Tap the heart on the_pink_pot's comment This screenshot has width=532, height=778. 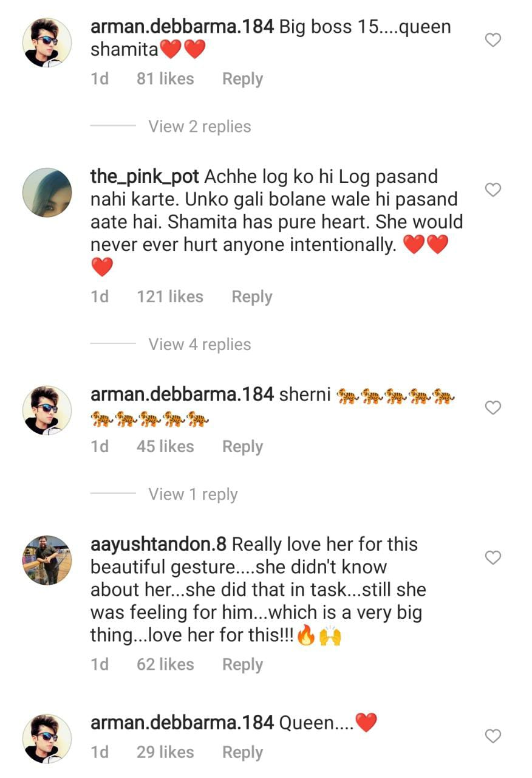click(x=493, y=190)
